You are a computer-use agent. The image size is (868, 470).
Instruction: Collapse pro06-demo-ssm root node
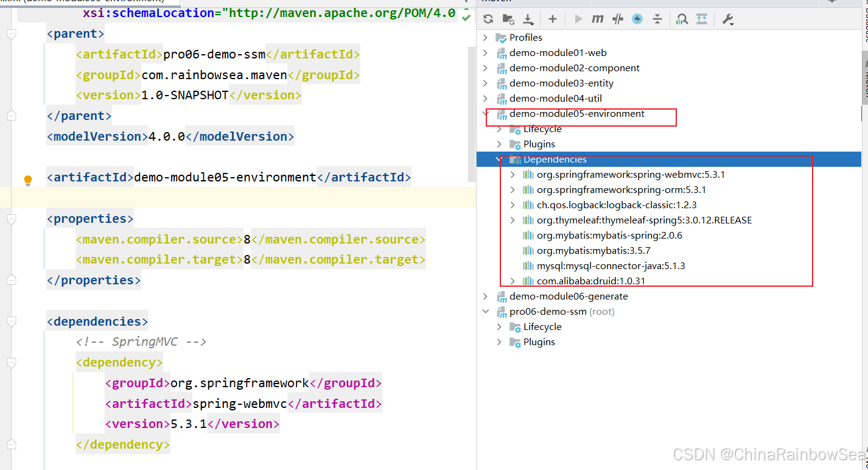click(485, 312)
